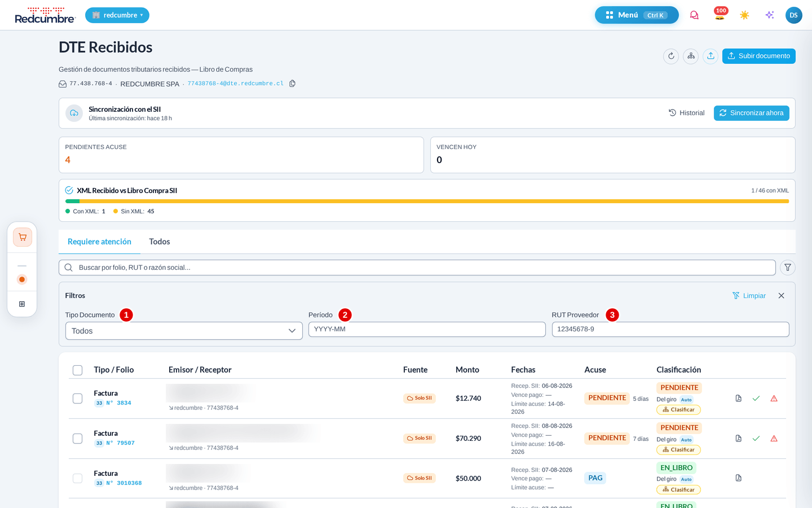Open the filter funnel icon next to search
The image size is (812, 508).
[x=788, y=268]
